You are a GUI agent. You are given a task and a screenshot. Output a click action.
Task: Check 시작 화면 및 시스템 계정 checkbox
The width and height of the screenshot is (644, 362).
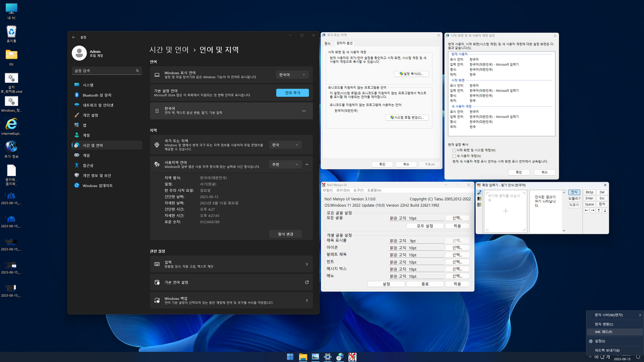click(454, 150)
